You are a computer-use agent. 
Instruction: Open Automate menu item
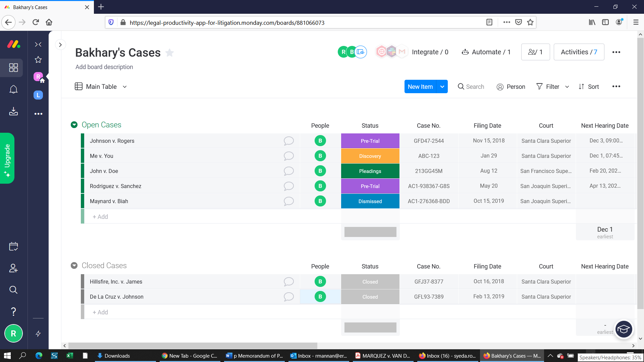(x=486, y=52)
